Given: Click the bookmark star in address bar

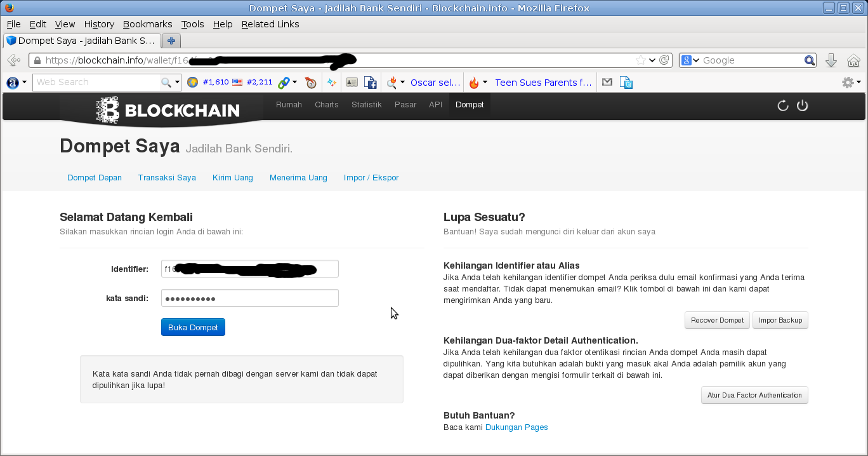Looking at the screenshot, I should point(641,60).
